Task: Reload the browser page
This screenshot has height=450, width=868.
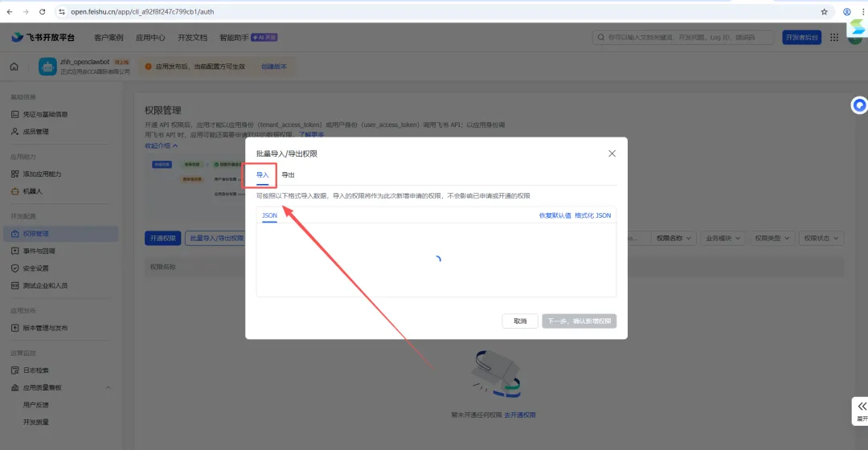Action: click(42, 11)
